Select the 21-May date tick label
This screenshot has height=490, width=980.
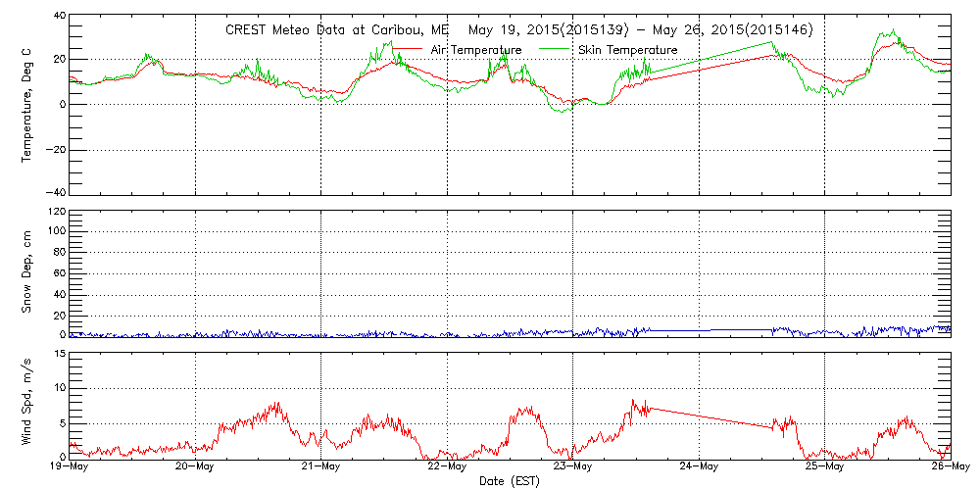click(x=321, y=467)
